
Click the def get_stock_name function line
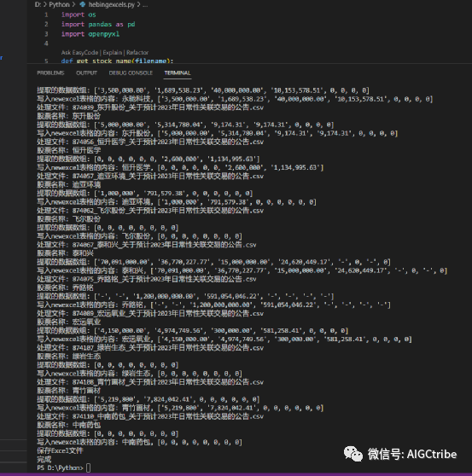117,61
